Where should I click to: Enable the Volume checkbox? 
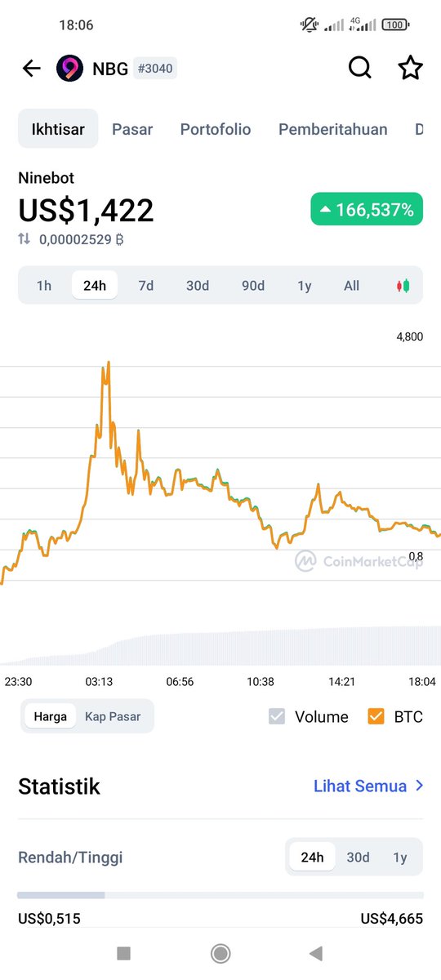(277, 716)
